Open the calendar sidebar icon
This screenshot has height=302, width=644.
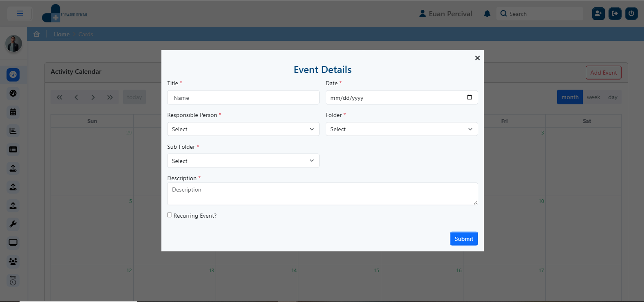click(13, 112)
